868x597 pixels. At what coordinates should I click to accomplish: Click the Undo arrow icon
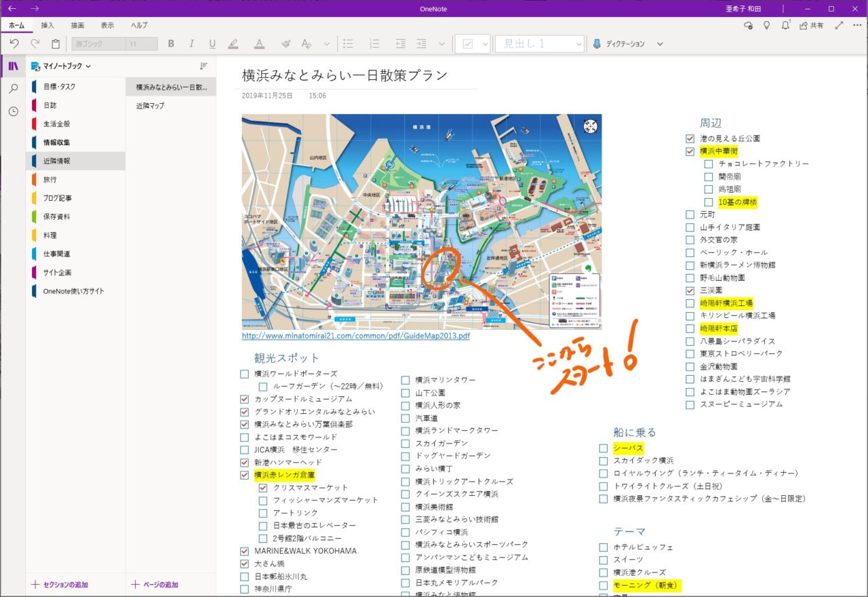pos(14,44)
